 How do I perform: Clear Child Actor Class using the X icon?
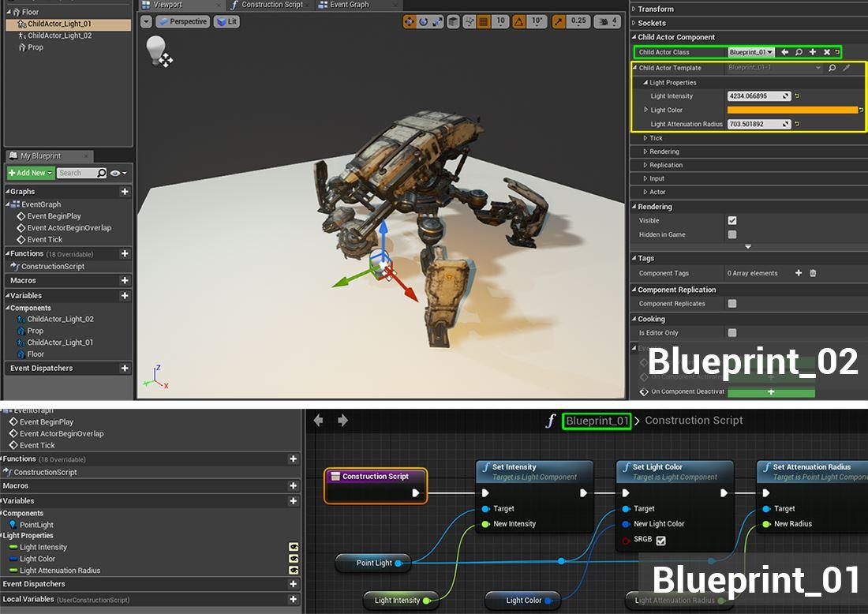(826, 52)
